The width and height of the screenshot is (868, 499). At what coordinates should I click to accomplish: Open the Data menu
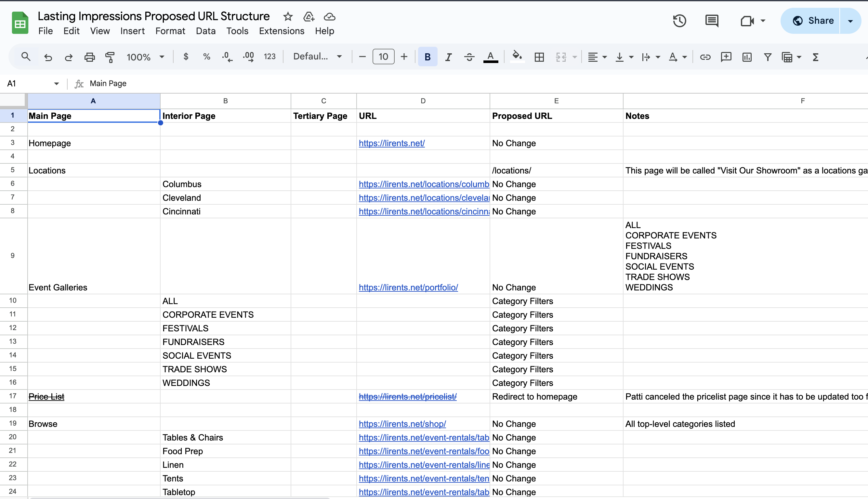point(205,31)
